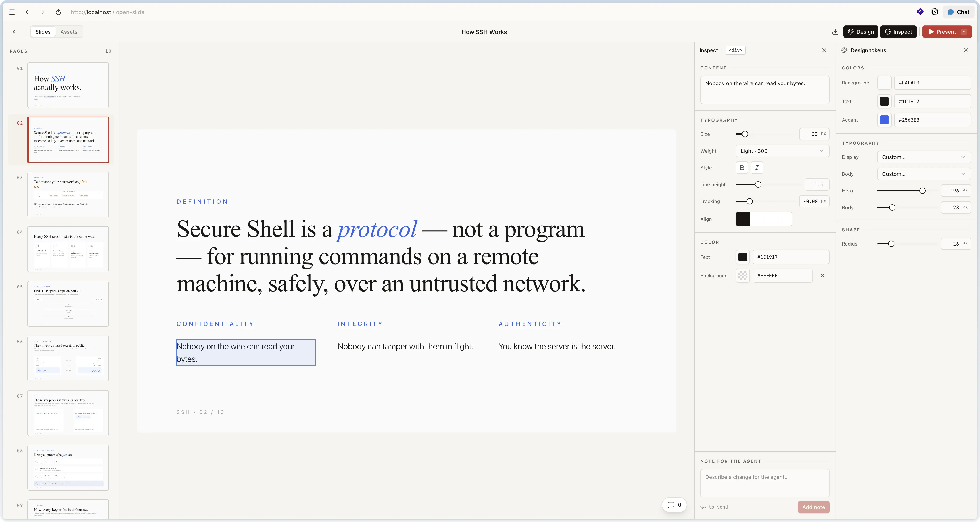Close the Design tokens panel
980x522 pixels.
[x=966, y=50]
